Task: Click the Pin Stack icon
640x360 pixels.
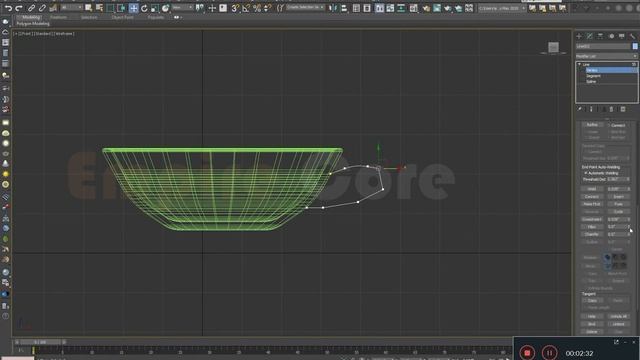Action: point(580,109)
